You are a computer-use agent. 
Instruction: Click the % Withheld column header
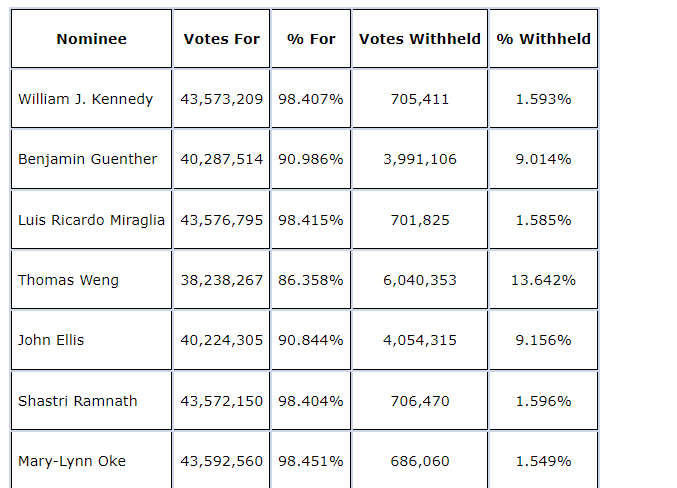point(543,39)
